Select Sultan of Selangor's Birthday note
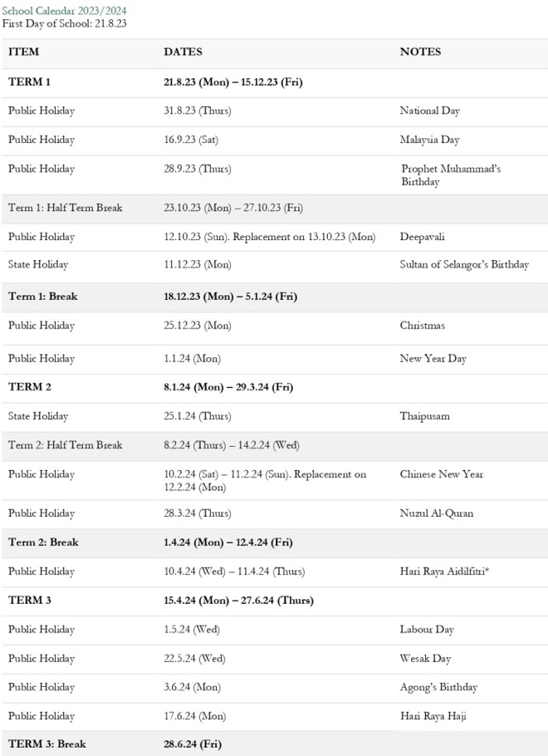This screenshot has height=756, width=548. click(x=464, y=265)
